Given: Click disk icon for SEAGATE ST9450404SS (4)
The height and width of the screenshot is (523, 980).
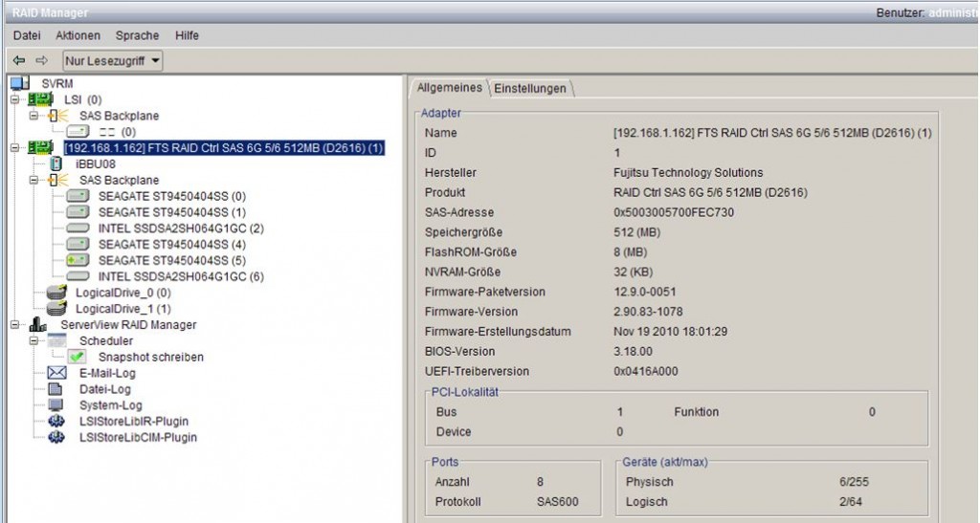Looking at the screenshot, I should click(x=78, y=244).
